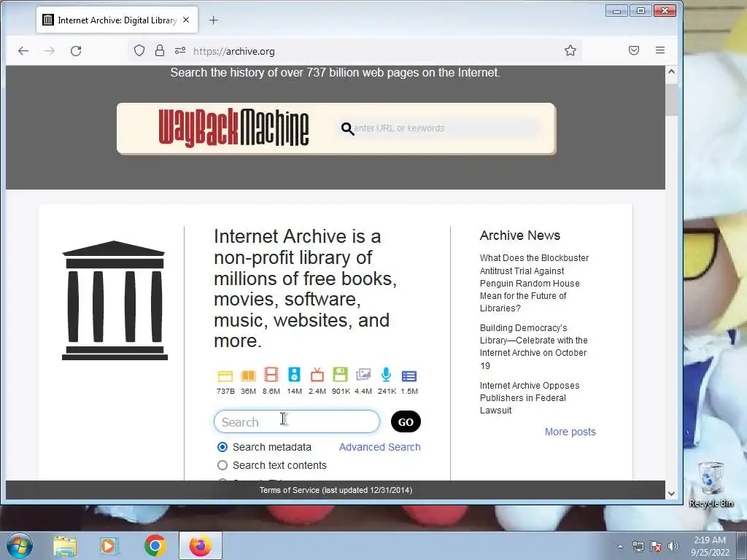This screenshot has height=560, width=747.
Task: Open Building Democracy's Library news post
Action: click(533, 346)
